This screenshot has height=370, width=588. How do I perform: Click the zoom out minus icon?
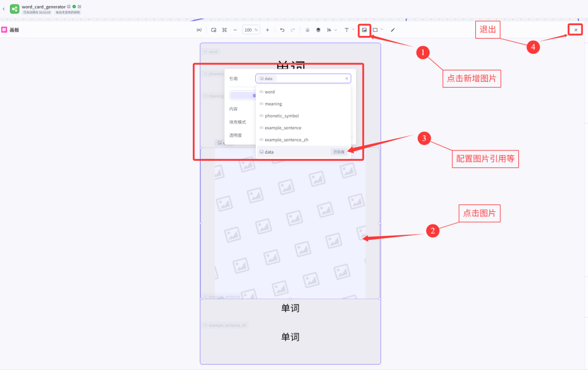pyautogui.click(x=235, y=30)
